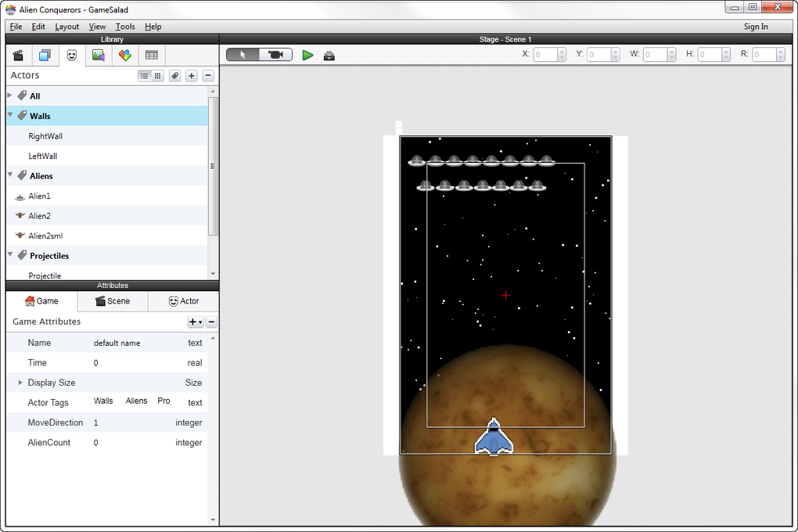Select the first alien saucer in top row
Viewport: 798px width, 532px height.
coord(417,161)
